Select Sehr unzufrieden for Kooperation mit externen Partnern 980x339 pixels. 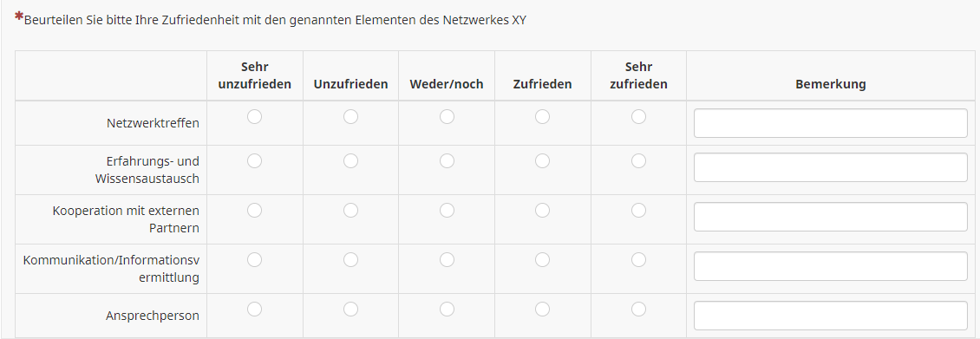click(x=254, y=211)
